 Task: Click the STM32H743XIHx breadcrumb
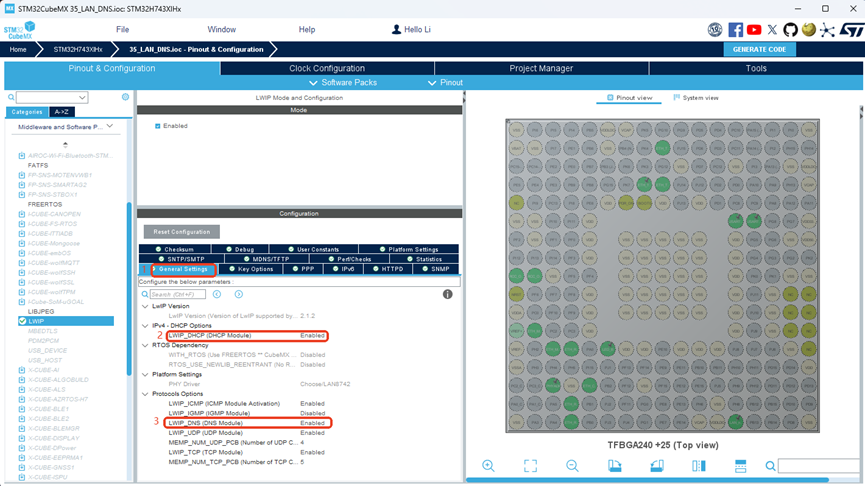pos(78,49)
